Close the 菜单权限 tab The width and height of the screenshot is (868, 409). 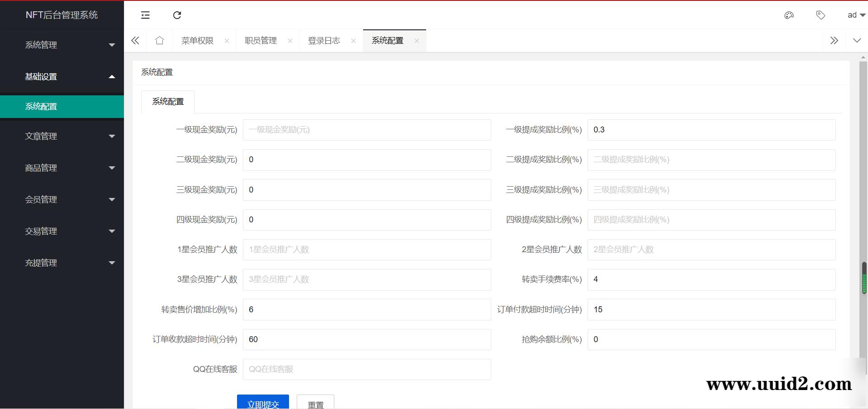coord(227,41)
